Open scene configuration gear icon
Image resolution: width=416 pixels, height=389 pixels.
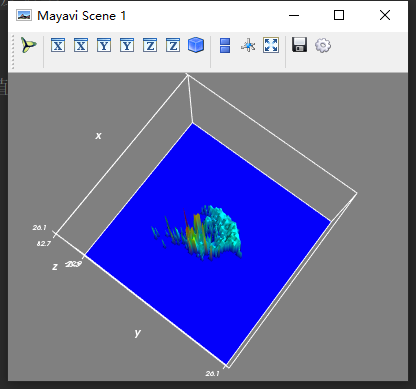pos(323,45)
